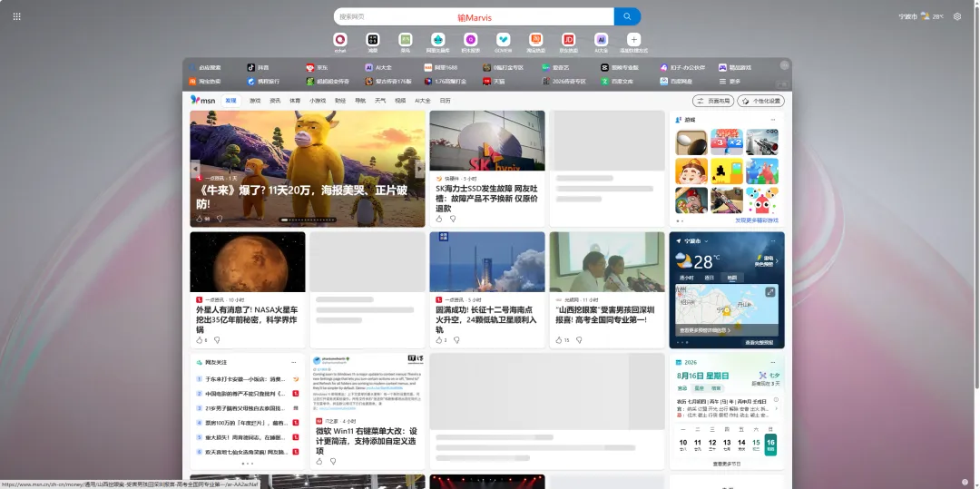This screenshot has height=489, width=980.
Task: Click the blue search magnifier button
Action: [628, 17]
